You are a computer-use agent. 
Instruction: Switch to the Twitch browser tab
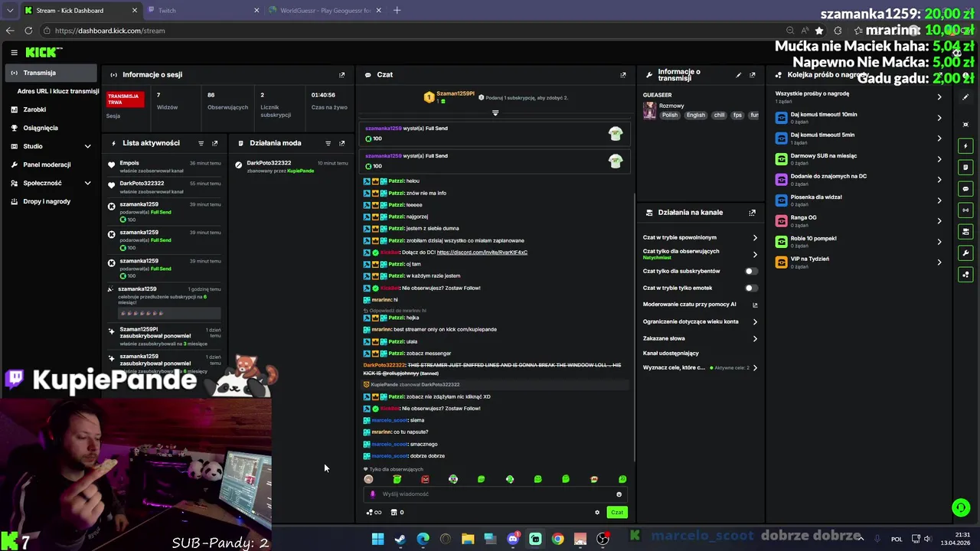point(203,11)
